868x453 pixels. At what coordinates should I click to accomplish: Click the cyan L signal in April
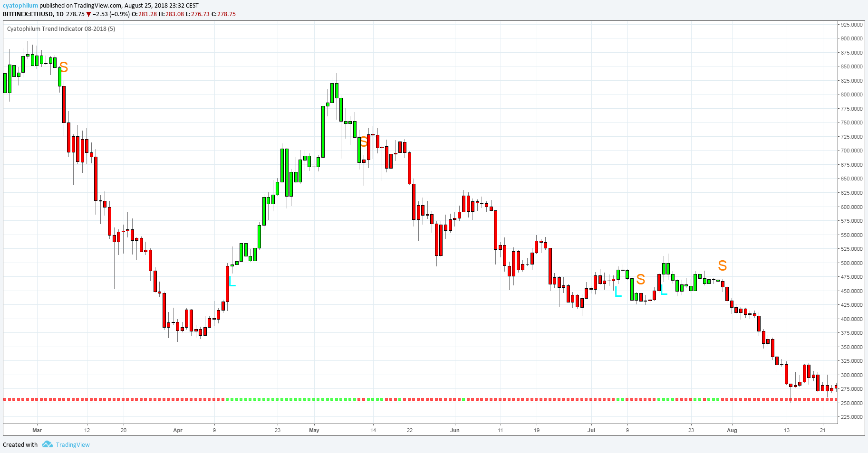pos(232,281)
